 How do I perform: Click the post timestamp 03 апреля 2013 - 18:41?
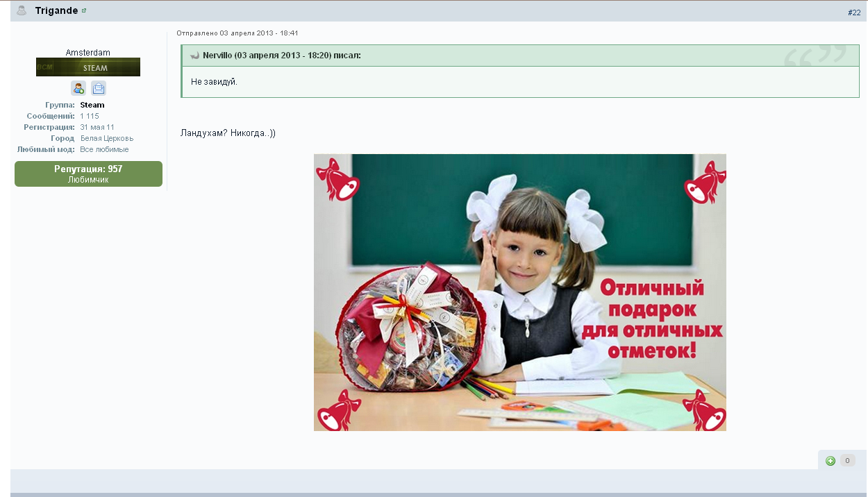259,33
